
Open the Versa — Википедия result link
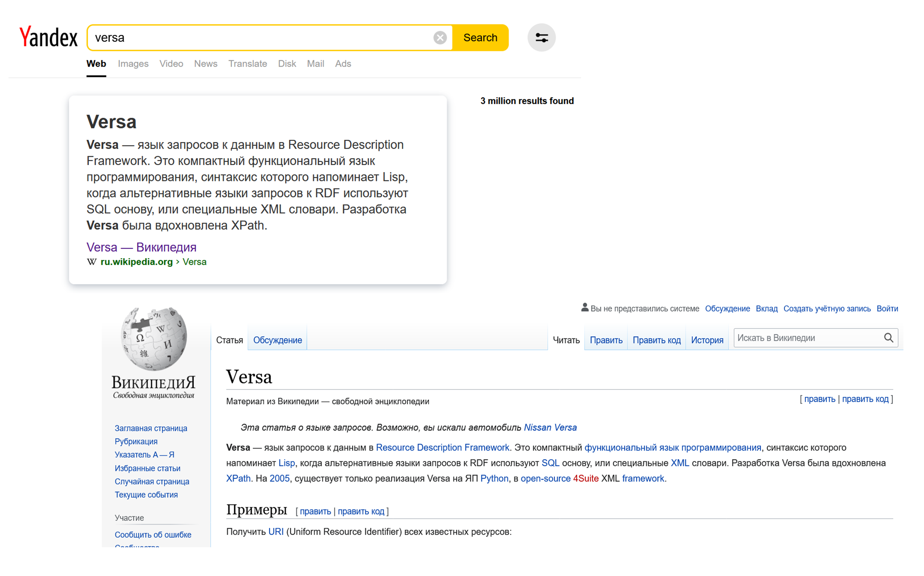coord(141,247)
